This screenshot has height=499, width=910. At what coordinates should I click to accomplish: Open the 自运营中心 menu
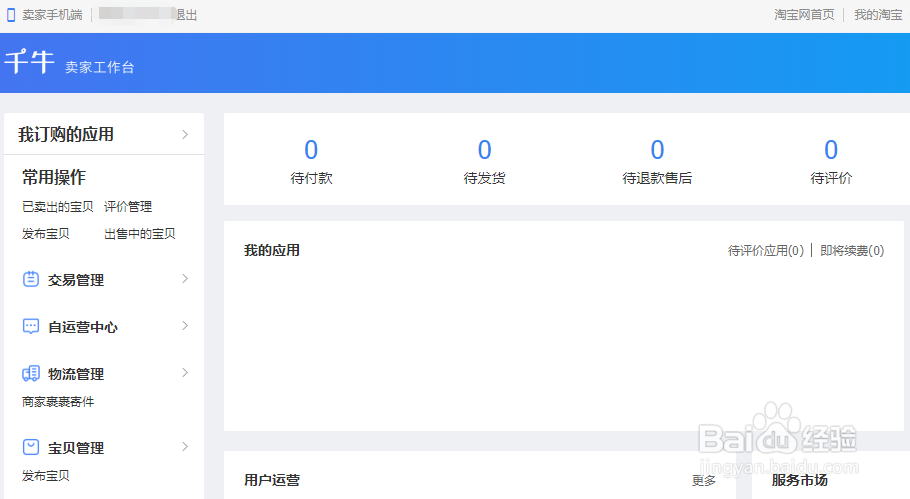82,327
